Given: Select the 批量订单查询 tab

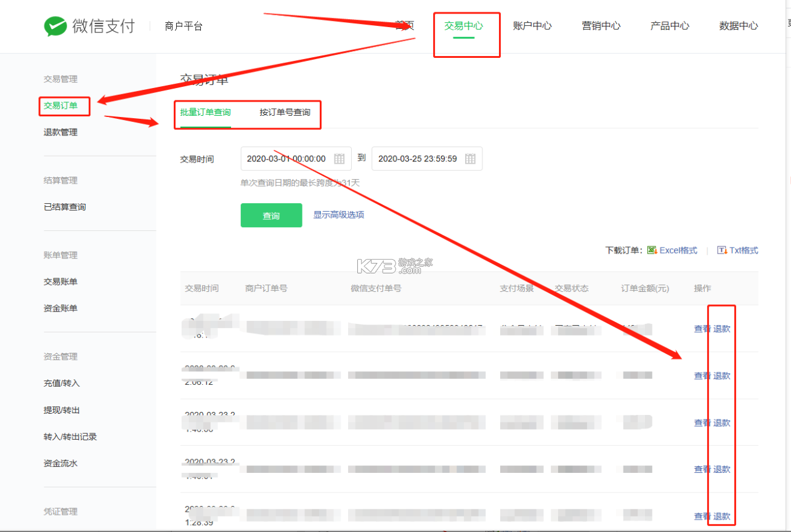Looking at the screenshot, I should coord(205,113).
